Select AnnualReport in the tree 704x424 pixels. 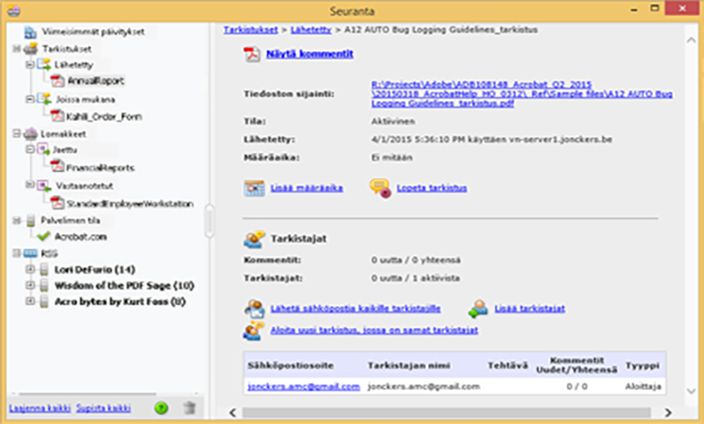tap(96, 81)
